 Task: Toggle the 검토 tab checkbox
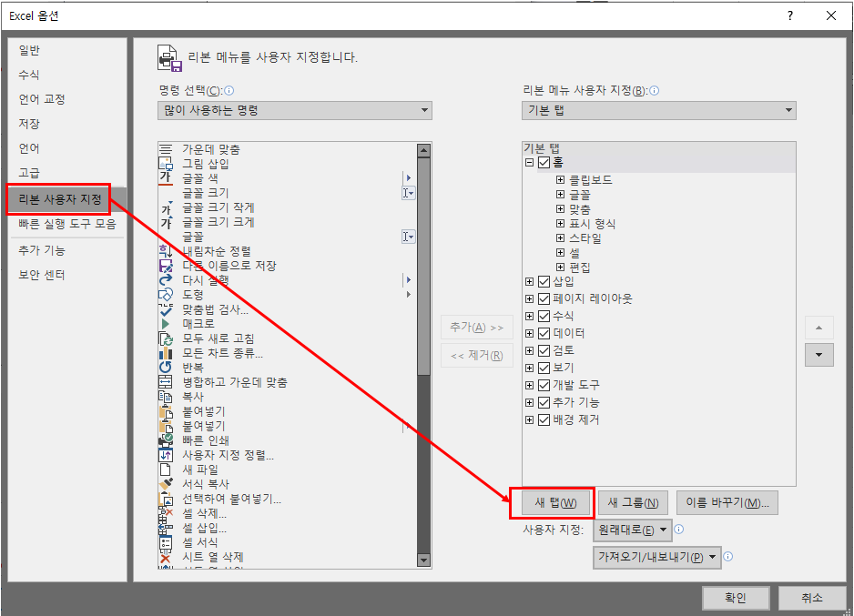click(x=544, y=350)
